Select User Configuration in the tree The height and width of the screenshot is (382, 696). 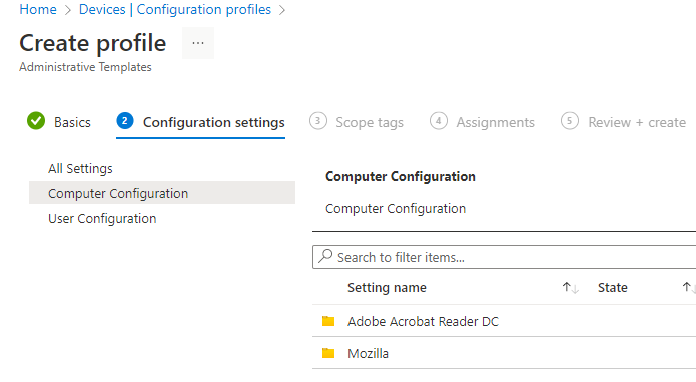tap(102, 219)
